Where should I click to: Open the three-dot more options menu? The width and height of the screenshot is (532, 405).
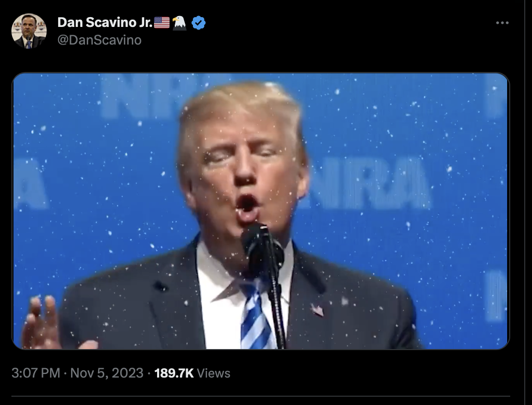coord(502,23)
